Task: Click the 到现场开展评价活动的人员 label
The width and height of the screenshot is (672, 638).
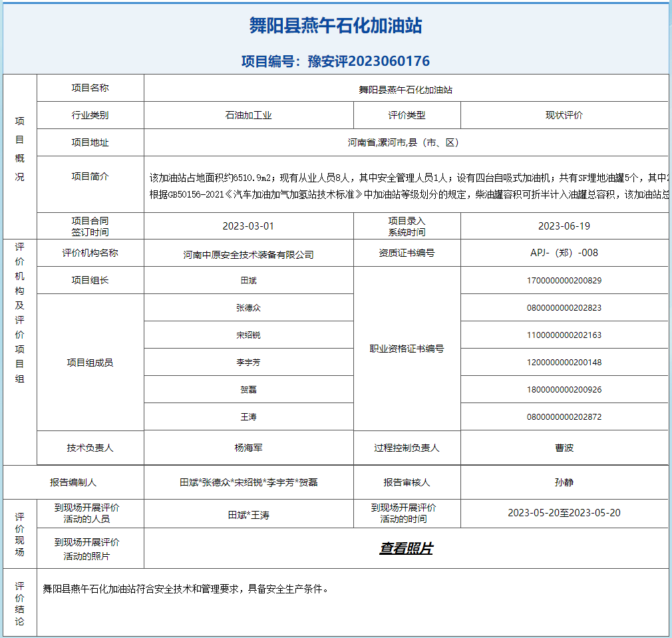Action: tap(87, 514)
